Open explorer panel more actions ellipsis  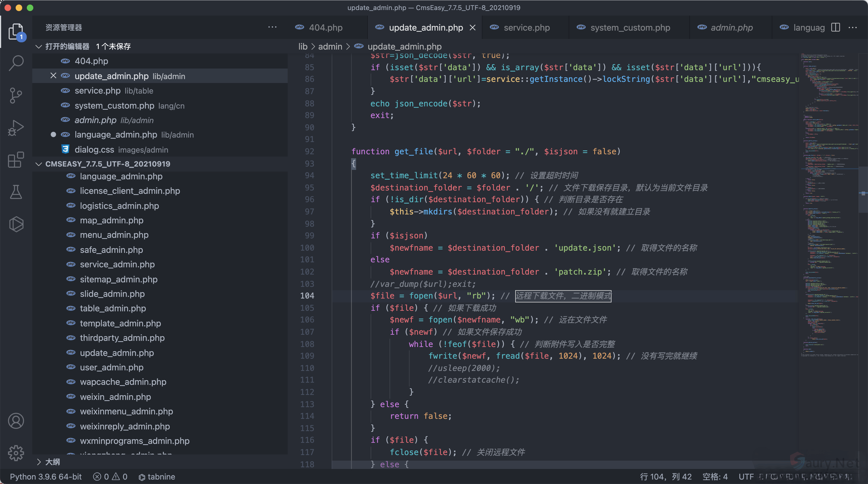tap(272, 27)
